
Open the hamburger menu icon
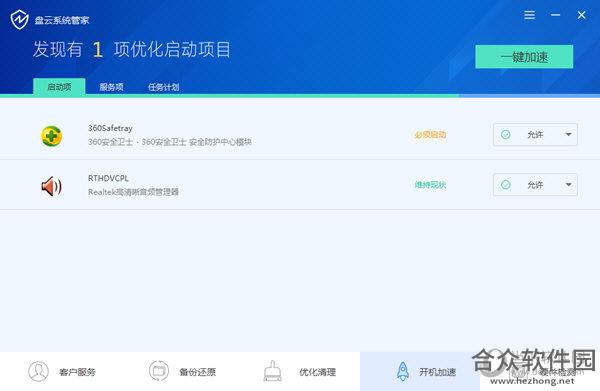coord(530,15)
